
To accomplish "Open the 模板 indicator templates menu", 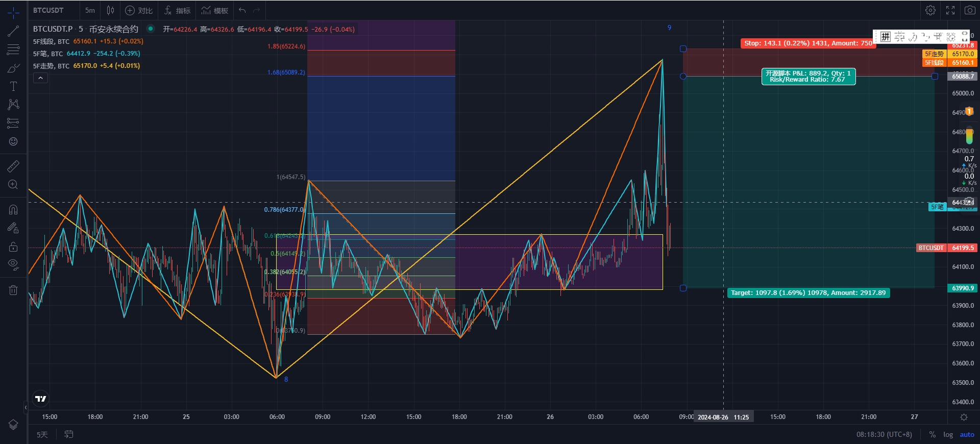I will click(215, 10).
